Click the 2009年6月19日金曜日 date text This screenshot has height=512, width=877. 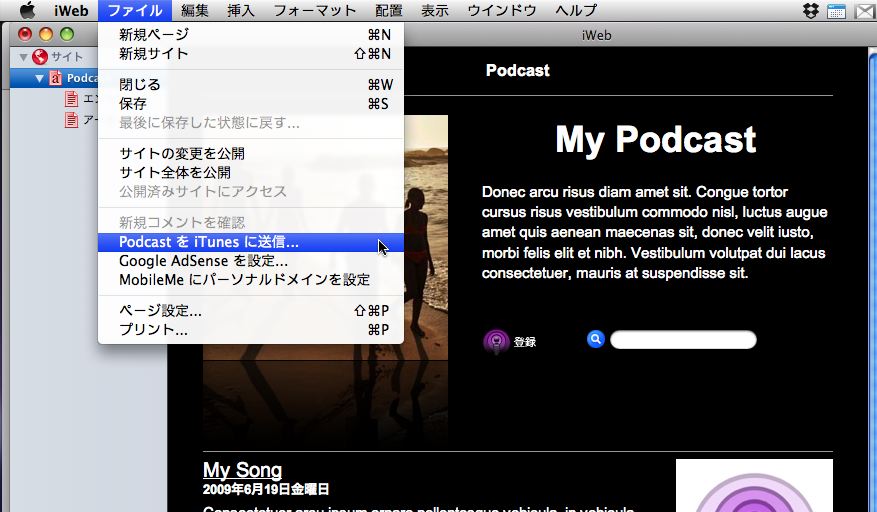pos(266,490)
